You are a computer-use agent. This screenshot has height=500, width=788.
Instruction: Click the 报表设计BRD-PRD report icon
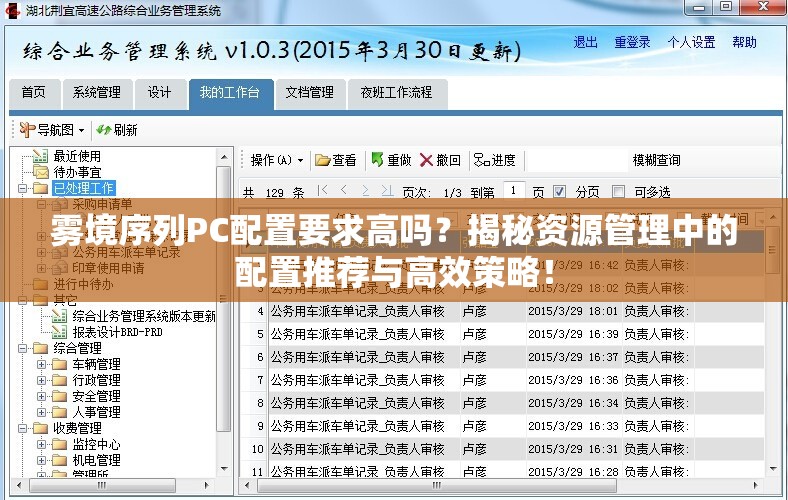pos(60,332)
